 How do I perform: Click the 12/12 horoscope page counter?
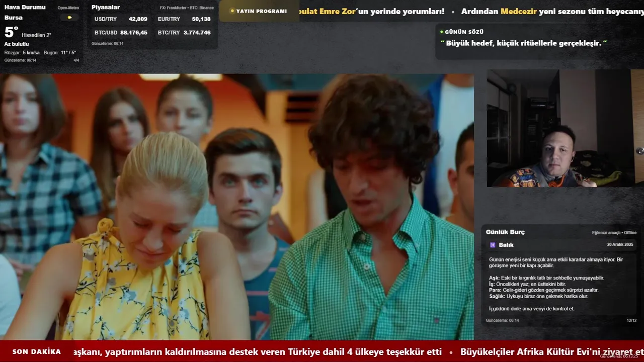(x=631, y=320)
